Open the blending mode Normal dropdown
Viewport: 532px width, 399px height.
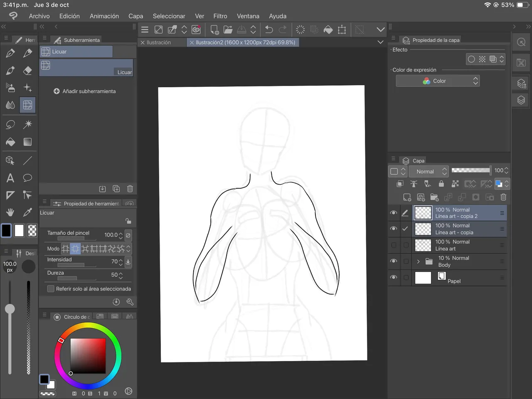pyautogui.click(x=428, y=171)
